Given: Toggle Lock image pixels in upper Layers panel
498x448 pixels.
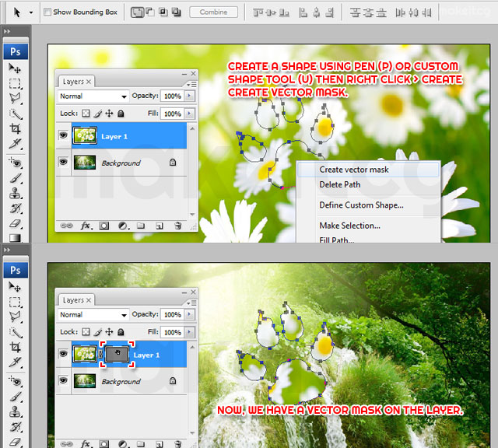Looking at the screenshot, I should click(x=98, y=114).
